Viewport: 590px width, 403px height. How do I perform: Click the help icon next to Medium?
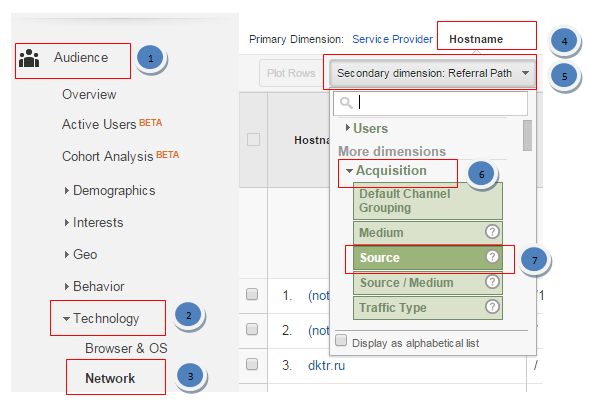(x=492, y=232)
